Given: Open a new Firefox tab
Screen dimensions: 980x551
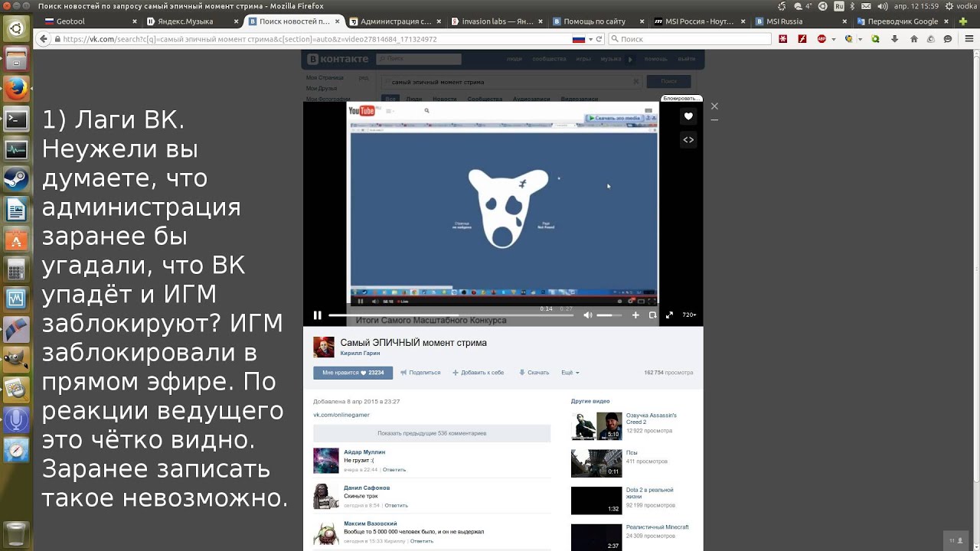Looking at the screenshot, I should (962, 21).
